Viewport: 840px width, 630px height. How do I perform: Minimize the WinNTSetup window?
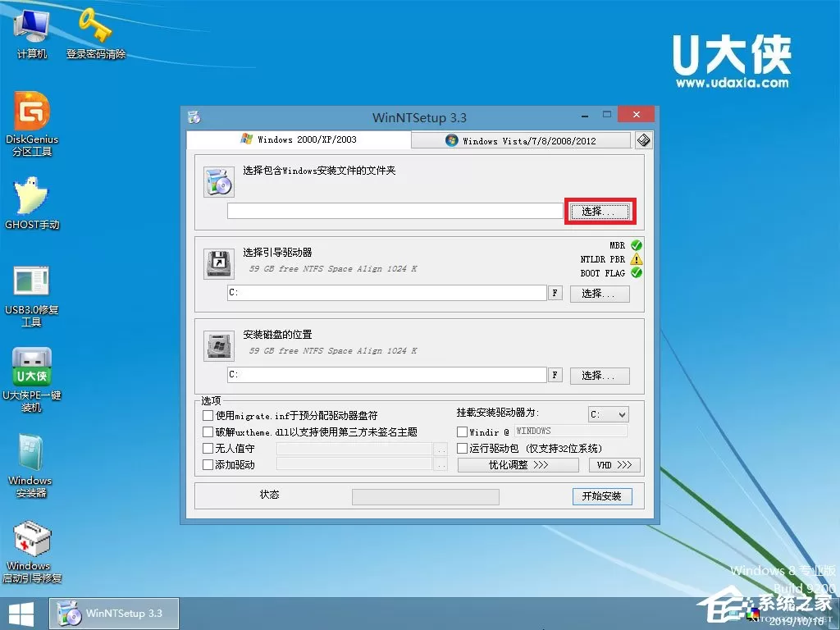(x=585, y=115)
